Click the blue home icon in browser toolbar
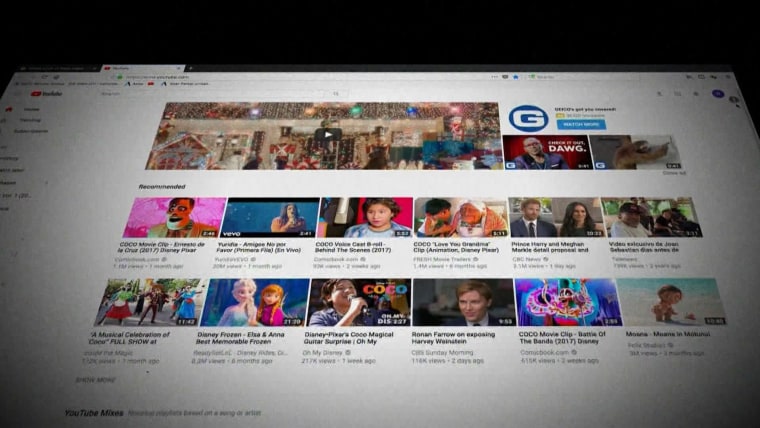760x428 pixels. click(516, 77)
